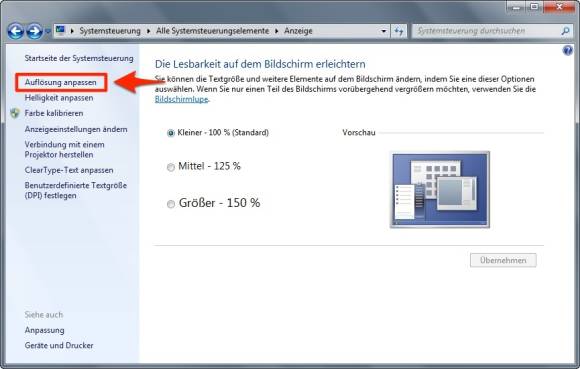Click the Vorschau monitor preview image
Image resolution: width=580 pixels, height=369 pixels.
[440, 189]
